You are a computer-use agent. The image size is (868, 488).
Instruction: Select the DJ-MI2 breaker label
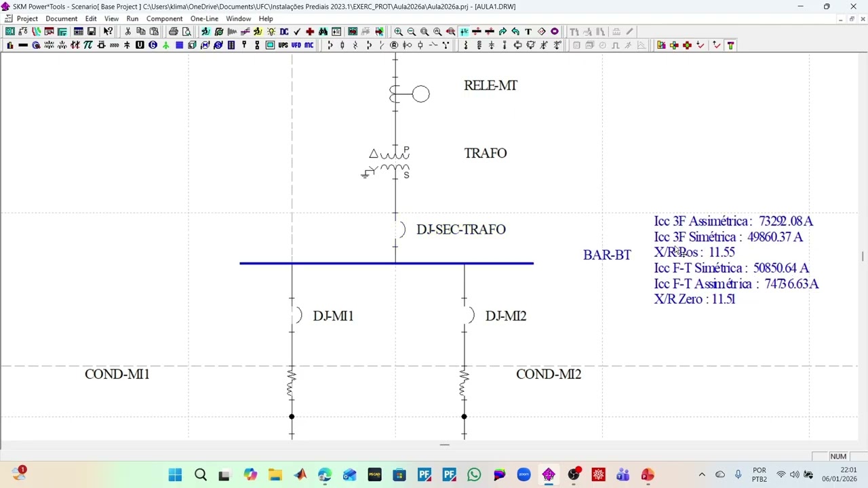pos(506,316)
